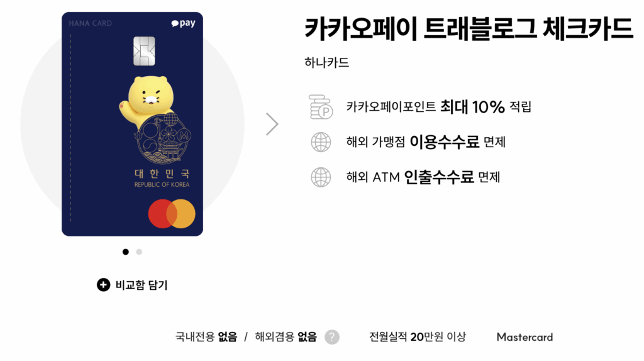Click the Mastercard brand text at bottom
The width and height of the screenshot is (644, 361).
tap(525, 337)
